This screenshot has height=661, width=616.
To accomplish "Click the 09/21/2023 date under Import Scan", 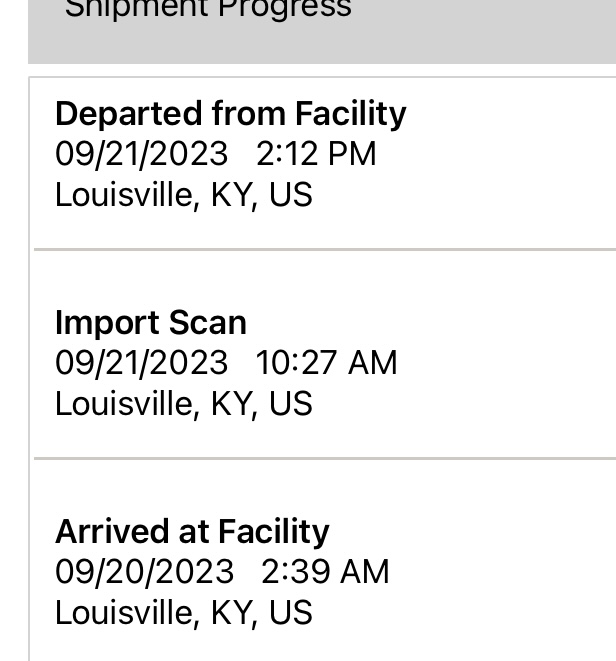I will (141, 363).
